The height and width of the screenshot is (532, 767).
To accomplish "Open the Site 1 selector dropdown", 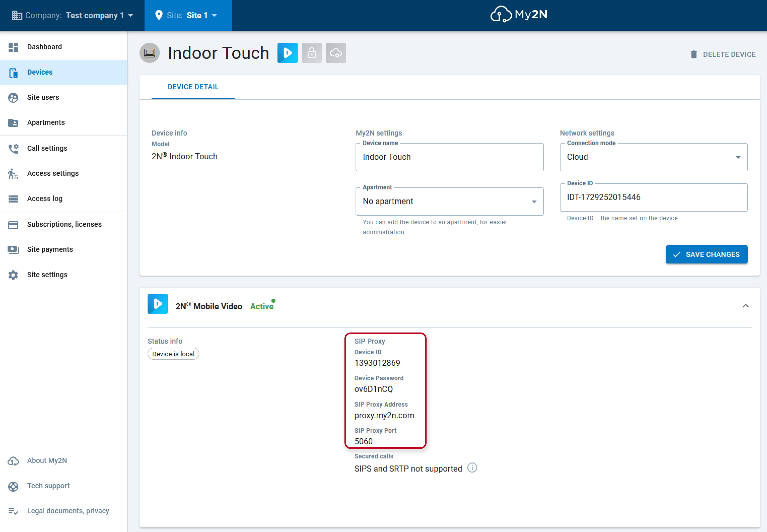I will click(188, 15).
